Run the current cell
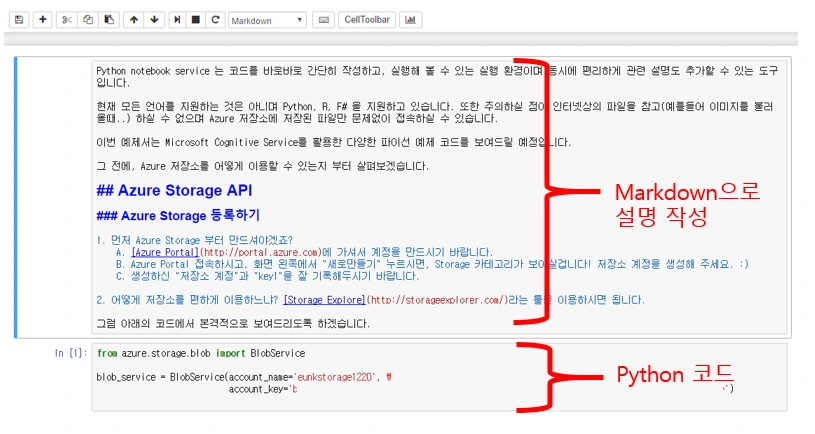The width and height of the screenshot is (815, 434). click(177, 20)
